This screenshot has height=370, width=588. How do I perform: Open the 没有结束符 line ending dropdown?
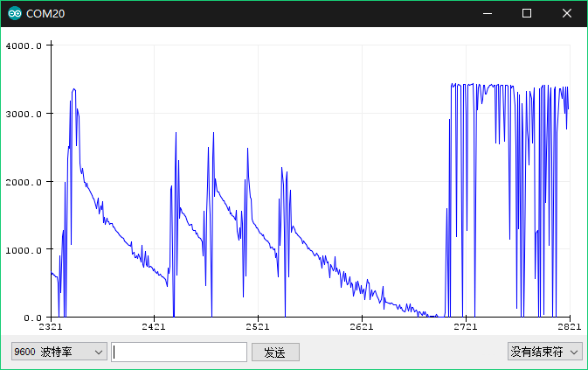tap(544, 352)
